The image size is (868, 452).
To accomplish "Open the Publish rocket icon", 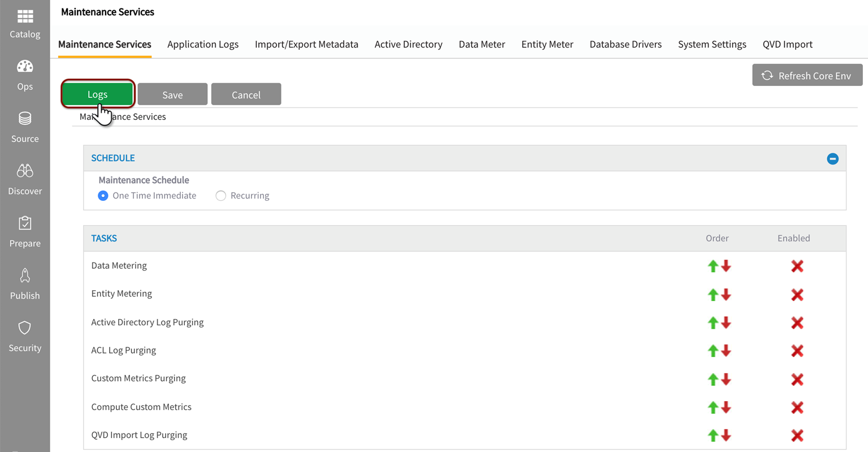I will click(25, 275).
